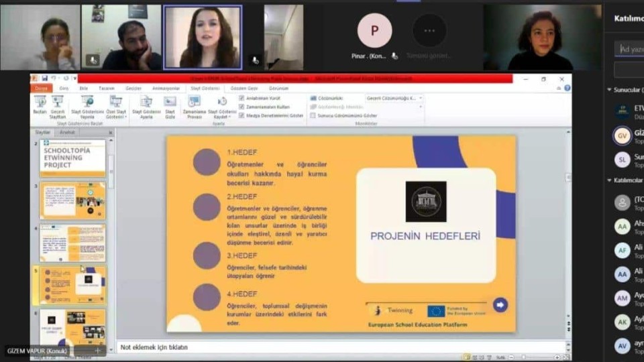
Task: Click zoom in plus button in status bar
Action: (557, 357)
